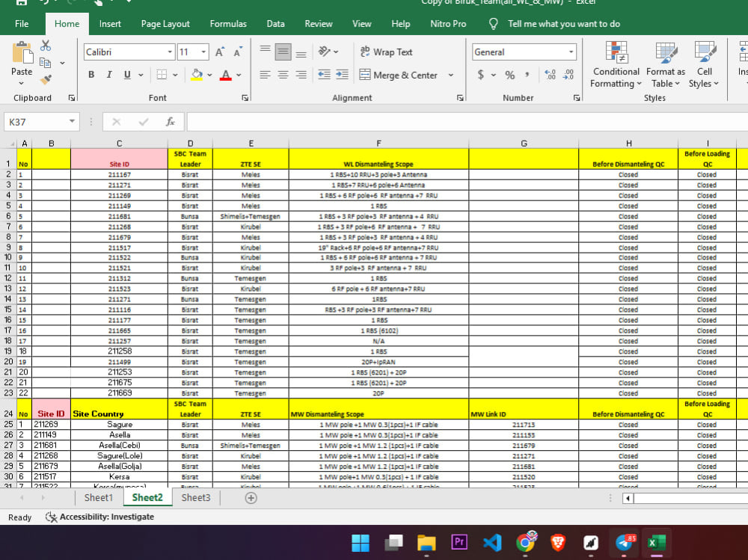Open Cell Styles gallery

tap(704, 65)
